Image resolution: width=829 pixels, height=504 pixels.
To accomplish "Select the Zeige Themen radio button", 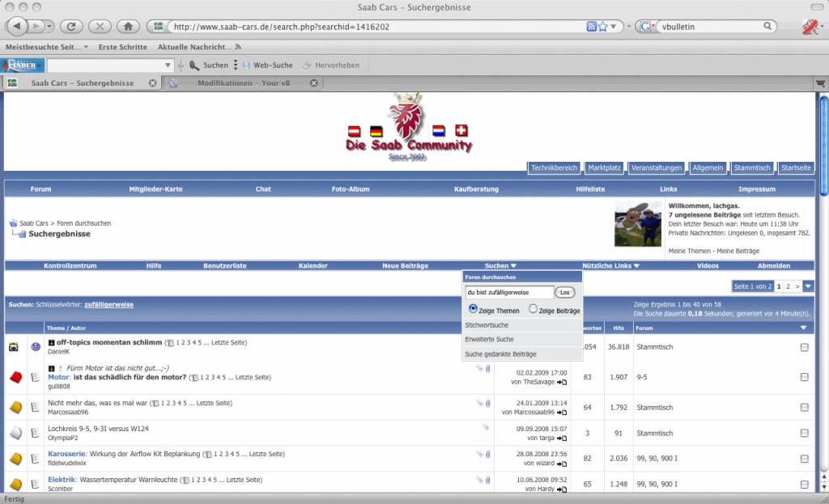I will point(473,308).
